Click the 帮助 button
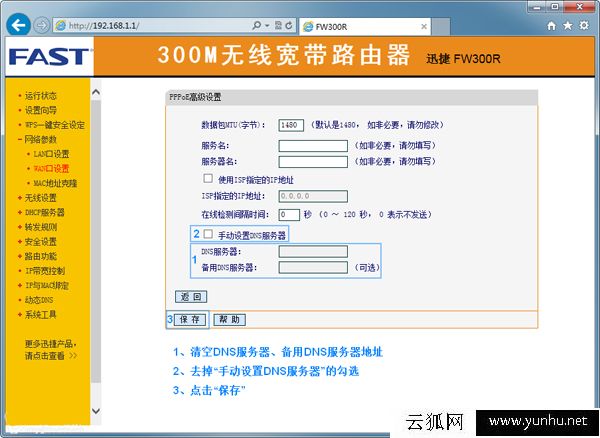This screenshot has width=600, height=438. [229, 319]
